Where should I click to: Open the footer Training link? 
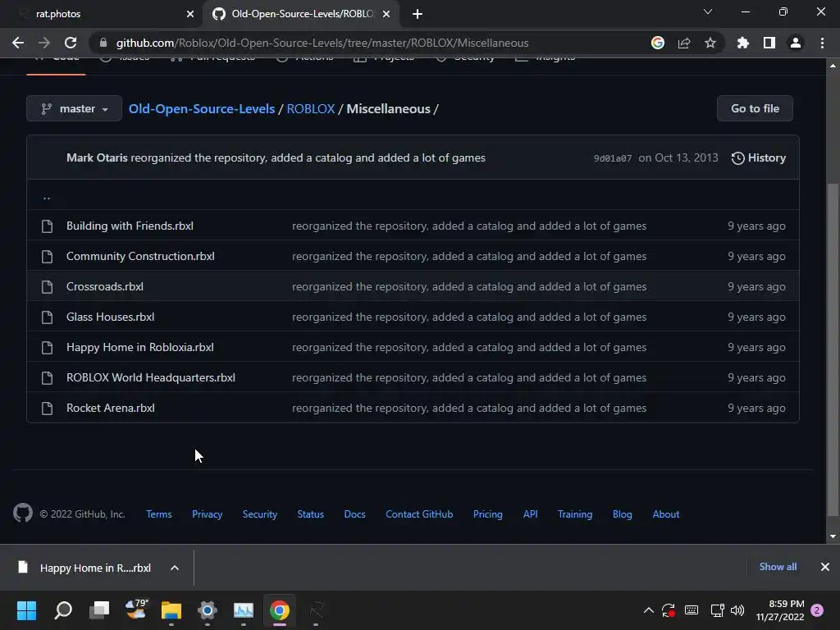(x=575, y=514)
